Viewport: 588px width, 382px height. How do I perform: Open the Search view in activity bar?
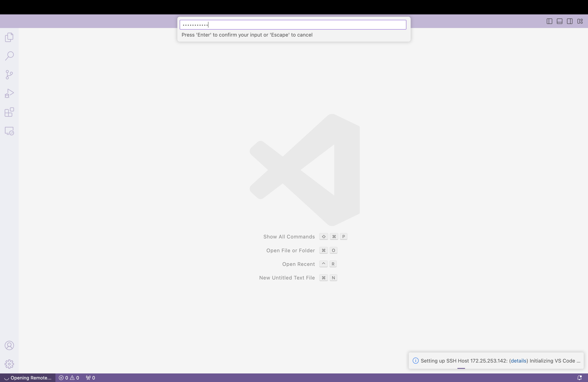click(9, 56)
